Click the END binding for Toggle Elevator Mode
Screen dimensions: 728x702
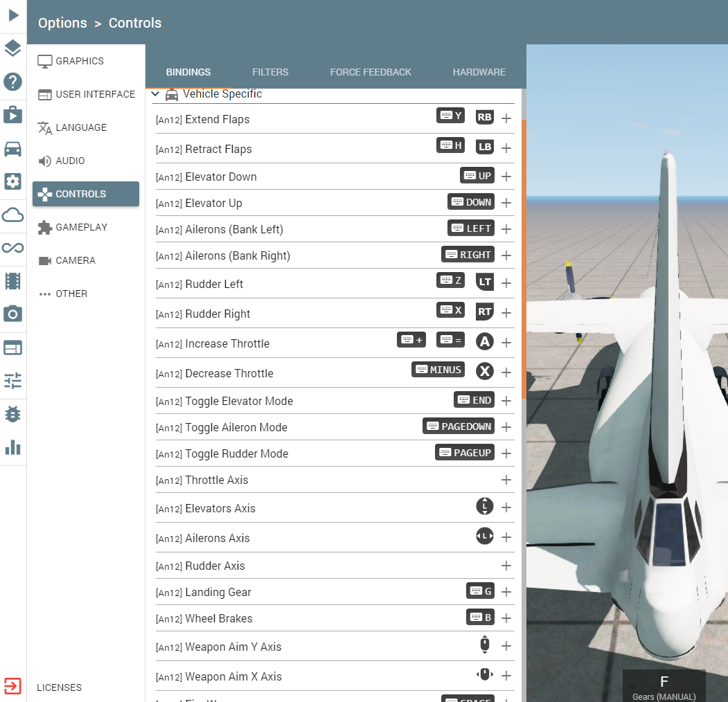click(x=474, y=399)
